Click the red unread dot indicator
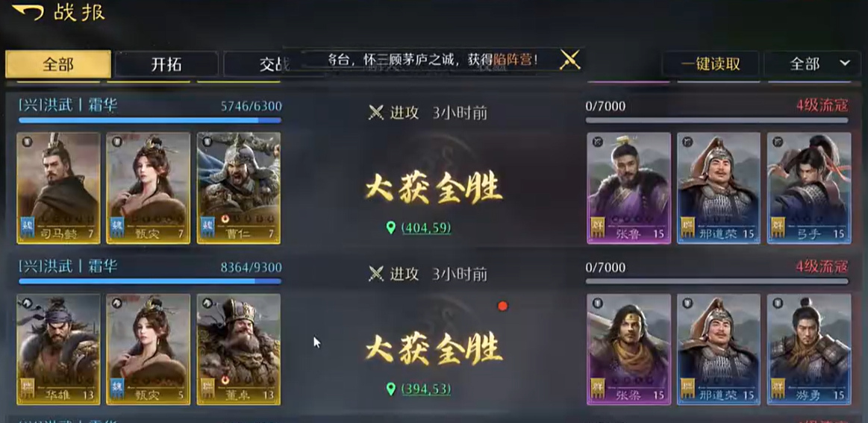 click(502, 306)
